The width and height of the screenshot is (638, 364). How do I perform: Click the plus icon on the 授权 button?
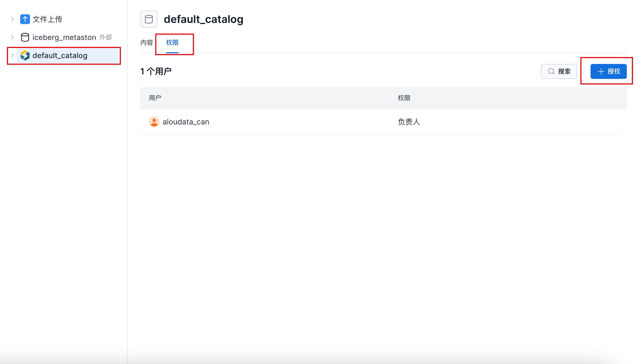(601, 71)
